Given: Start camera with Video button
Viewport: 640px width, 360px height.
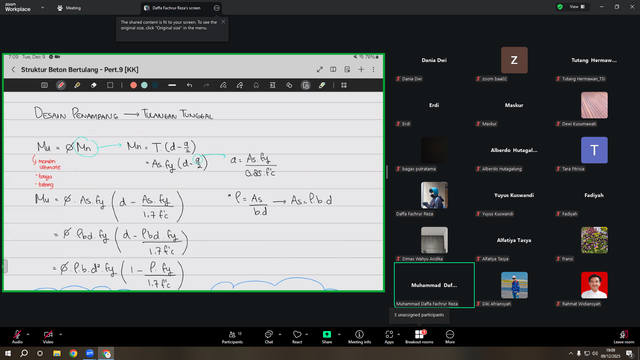Looking at the screenshot, I should click(48, 337).
